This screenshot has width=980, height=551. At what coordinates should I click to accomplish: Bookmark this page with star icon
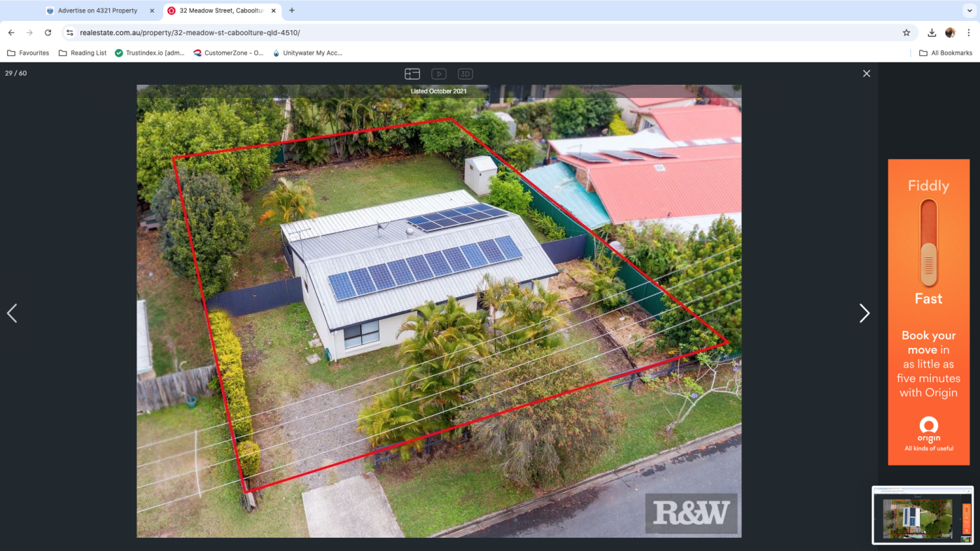pyautogui.click(x=906, y=33)
